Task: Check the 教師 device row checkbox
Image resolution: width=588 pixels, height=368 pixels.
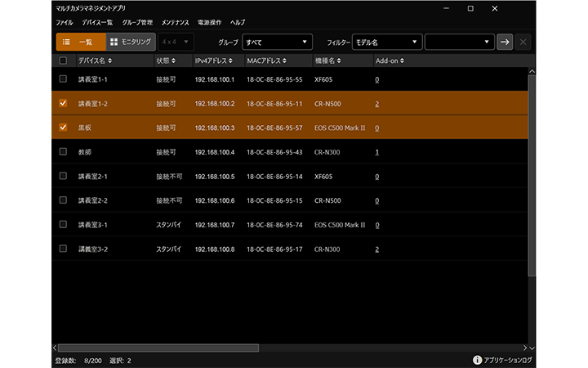Action: click(64, 152)
